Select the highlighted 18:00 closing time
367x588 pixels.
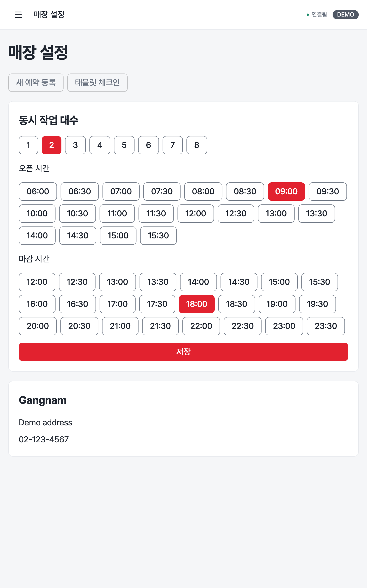coord(197,304)
